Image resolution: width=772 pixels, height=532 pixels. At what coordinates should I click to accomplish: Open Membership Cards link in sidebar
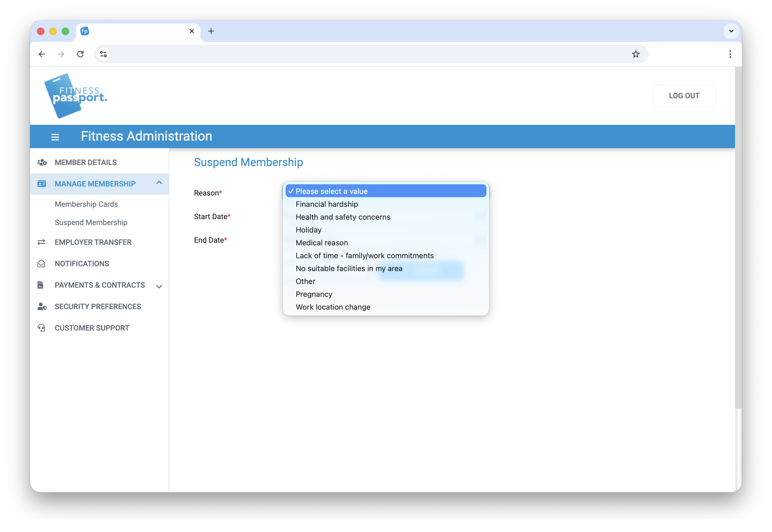(86, 204)
